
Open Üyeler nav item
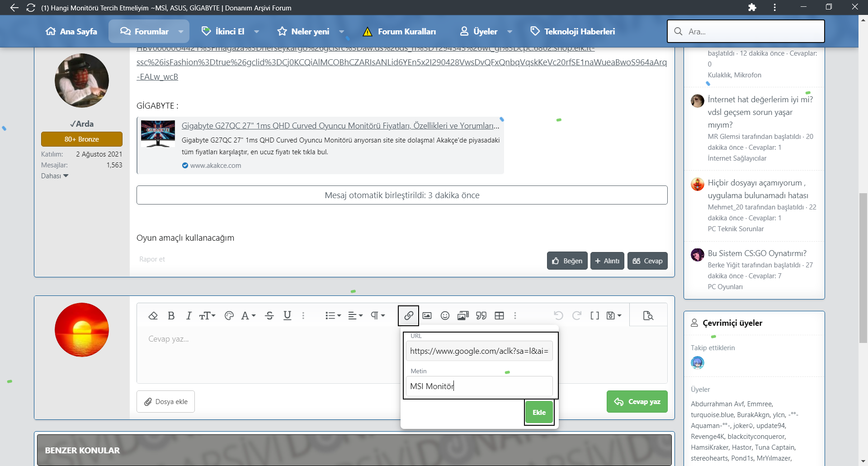[479, 32]
